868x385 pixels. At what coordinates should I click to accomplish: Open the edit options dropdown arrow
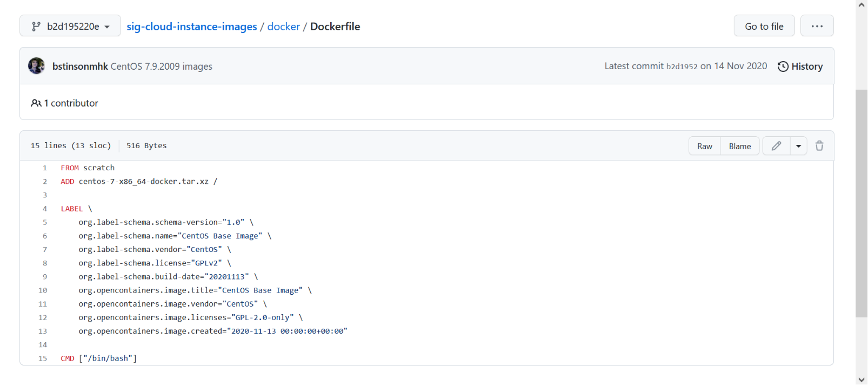(798, 146)
